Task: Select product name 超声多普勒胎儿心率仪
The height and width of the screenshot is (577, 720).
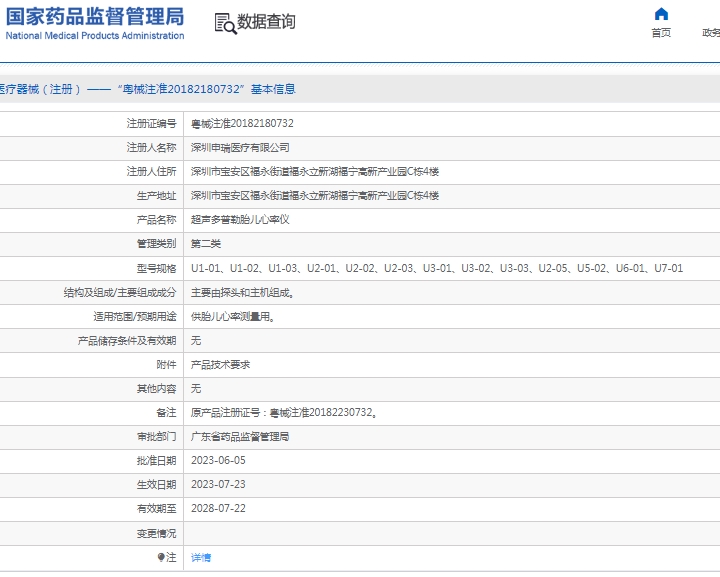Action: coord(240,220)
